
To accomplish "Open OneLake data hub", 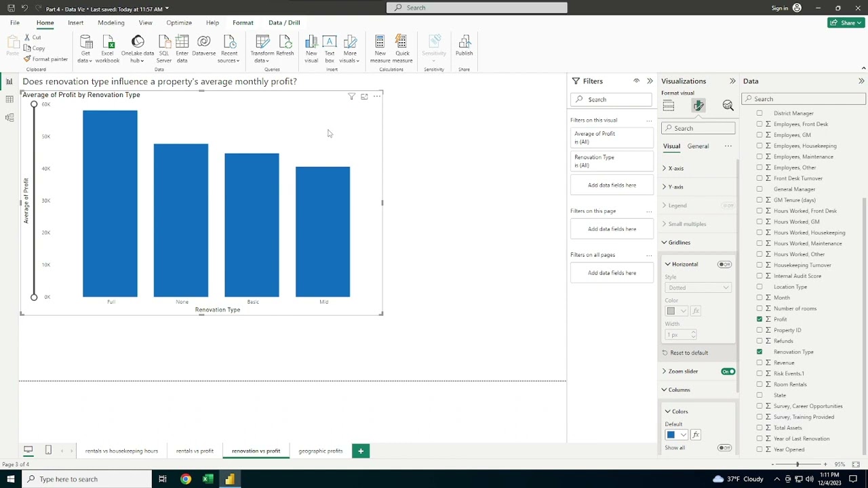I will pos(138,49).
